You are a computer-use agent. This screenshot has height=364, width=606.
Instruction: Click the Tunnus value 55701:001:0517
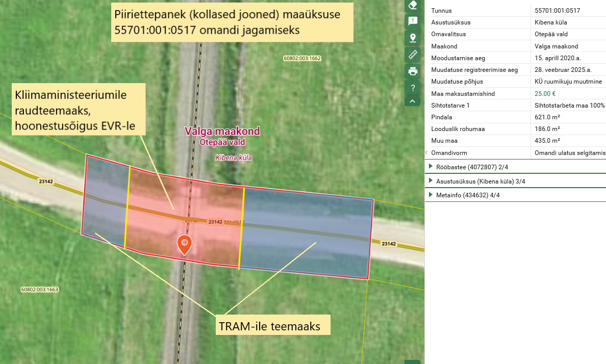pyautogui.click(x=557, y=11)
